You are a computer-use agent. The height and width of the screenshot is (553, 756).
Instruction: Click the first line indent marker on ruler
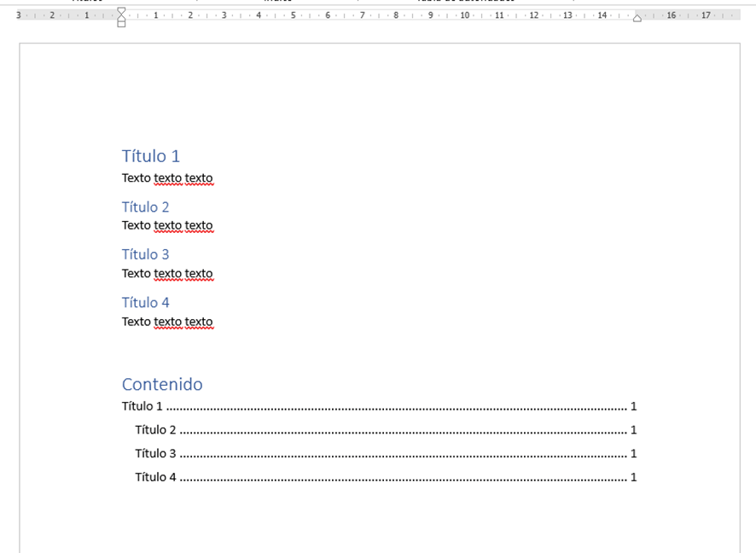pos(121,10)
